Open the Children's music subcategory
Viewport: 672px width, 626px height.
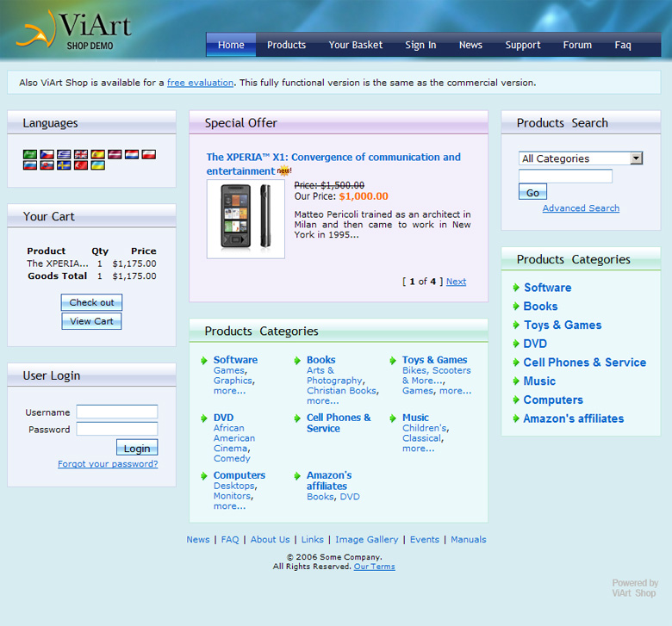pyautogui.click(x=424, y=428)
